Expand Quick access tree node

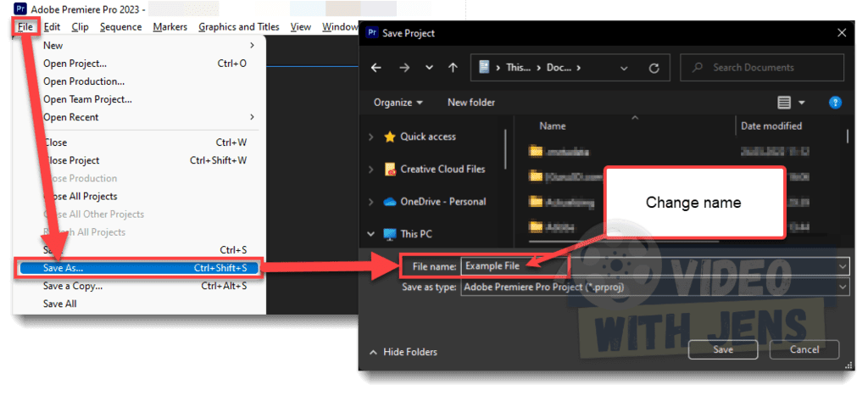click(371, 137)
